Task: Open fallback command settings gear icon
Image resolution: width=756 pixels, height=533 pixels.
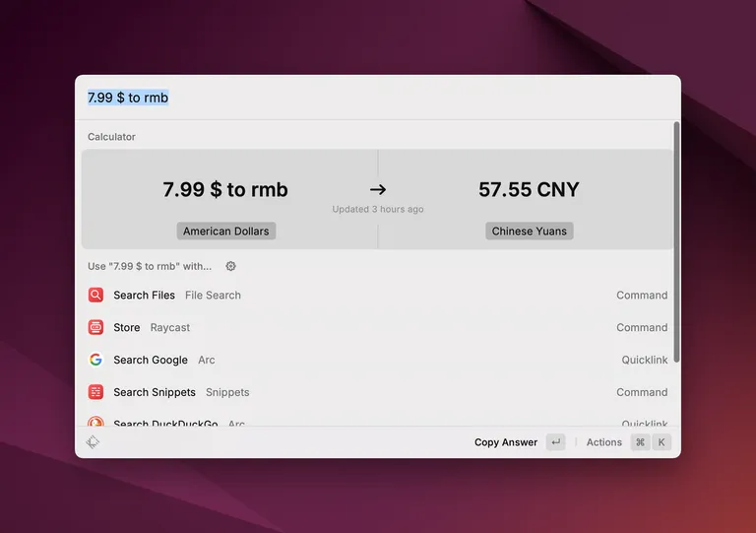Action: pyautogui.click(x=230, y=266)
